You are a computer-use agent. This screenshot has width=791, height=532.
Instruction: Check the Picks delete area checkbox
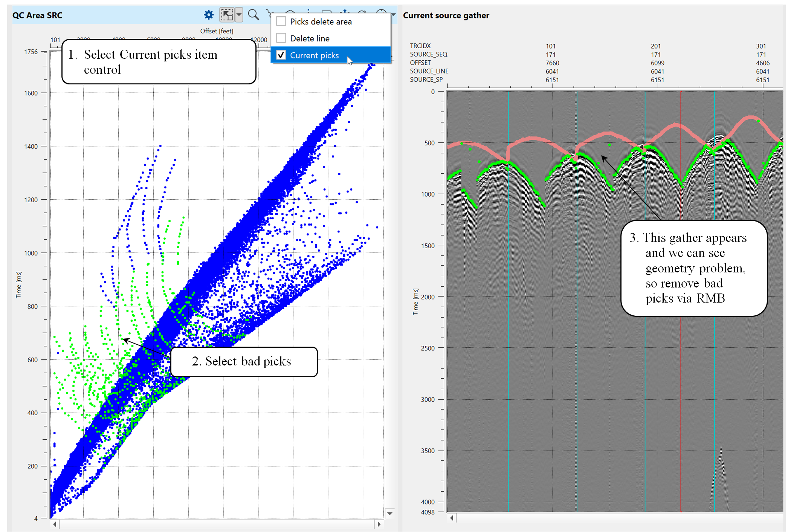pos(281,21)
